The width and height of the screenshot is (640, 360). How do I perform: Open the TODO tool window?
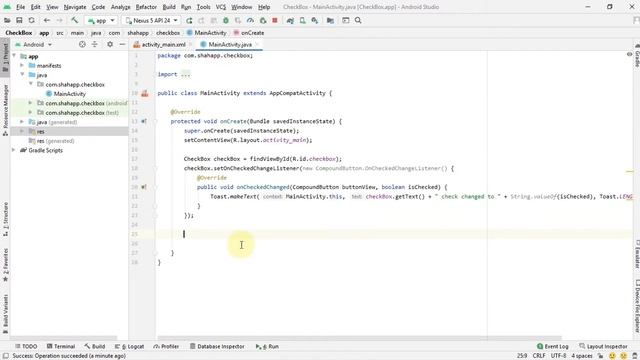click(26, 346)
